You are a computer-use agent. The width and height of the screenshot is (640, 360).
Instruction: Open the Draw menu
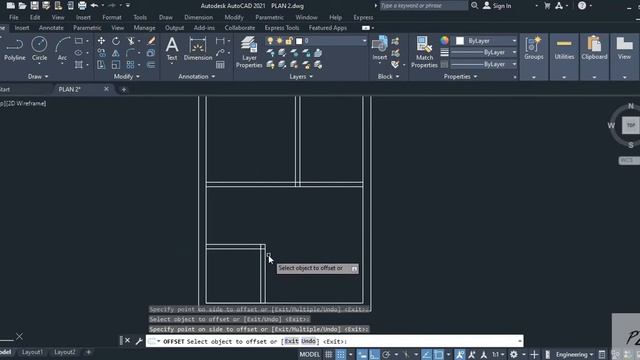pos(166,18)
